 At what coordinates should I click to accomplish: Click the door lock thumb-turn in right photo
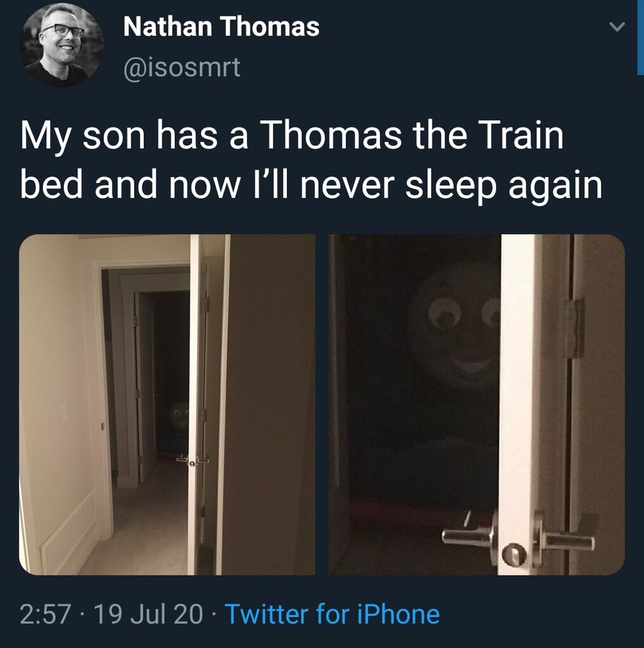tap(514, 554)
